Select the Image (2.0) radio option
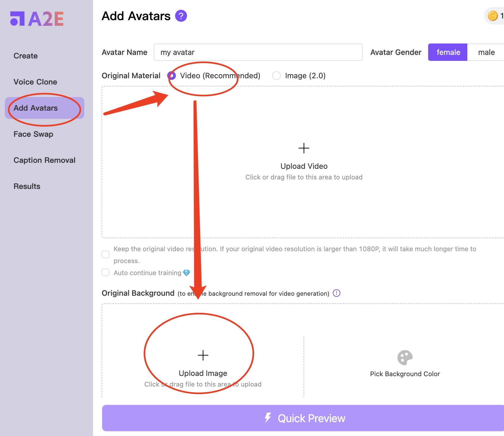The image size is (504, 436). click(x=276, y=76)
